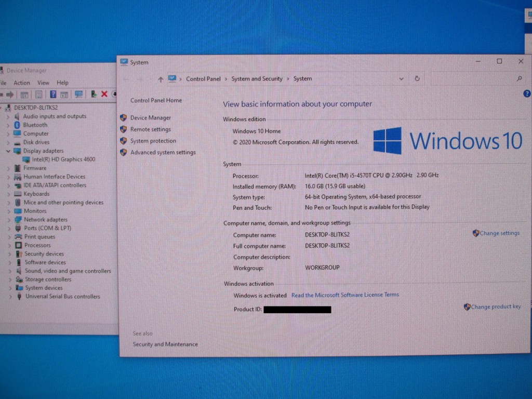Click the Processors category icon
Viewport: 532px width, 399px height.
tap(18, 245)
